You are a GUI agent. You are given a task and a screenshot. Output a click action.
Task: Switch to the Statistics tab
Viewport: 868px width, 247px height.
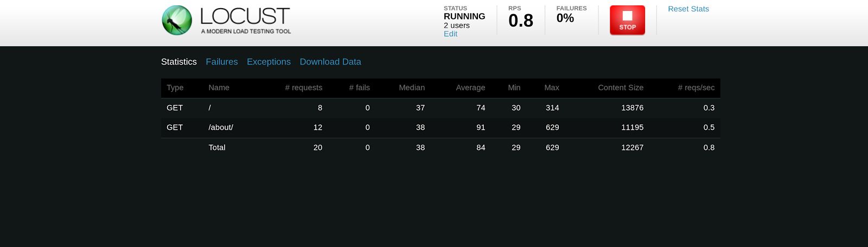pyautogui.click(x=178, y=62)
